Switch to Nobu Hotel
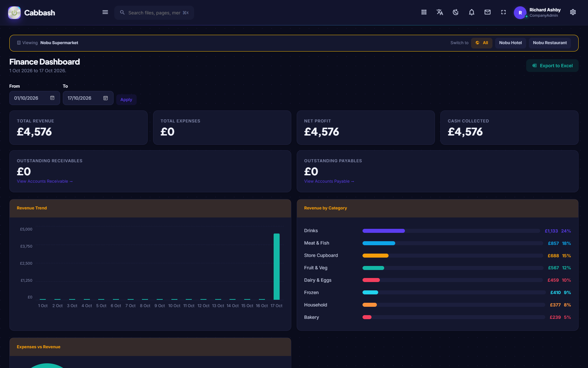This screenshot has width=588, height=368. tap(510, 43)
